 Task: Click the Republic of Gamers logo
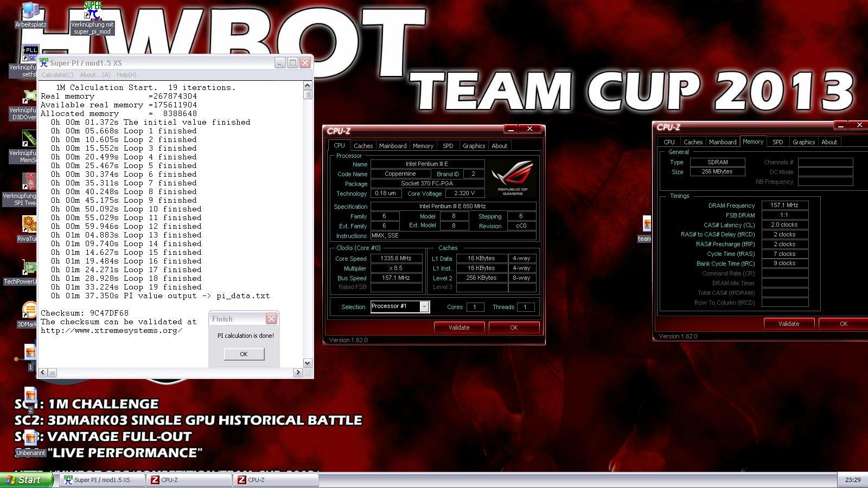tap(513, 177)
